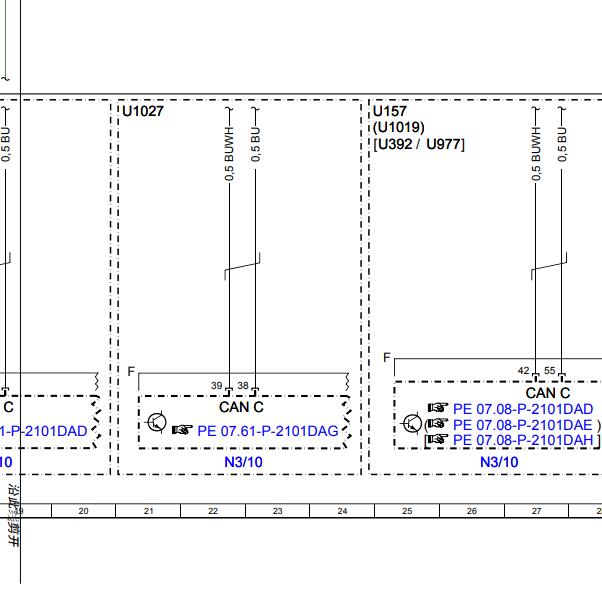Click 0,5 BUWH wire label in U157
The image size is (602, 600).
(536, 154)
